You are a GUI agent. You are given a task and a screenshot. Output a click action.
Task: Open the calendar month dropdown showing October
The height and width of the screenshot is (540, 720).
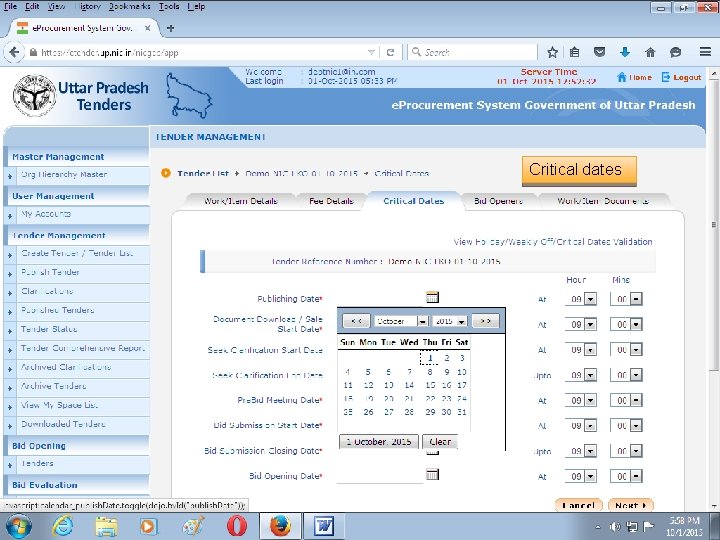click(401, 321)
